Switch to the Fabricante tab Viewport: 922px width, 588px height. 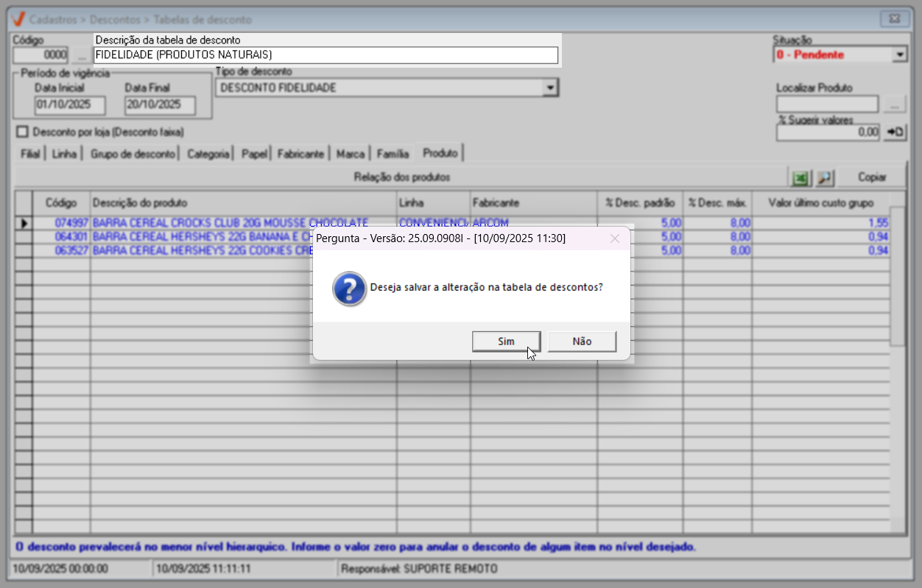click(300, 154)
